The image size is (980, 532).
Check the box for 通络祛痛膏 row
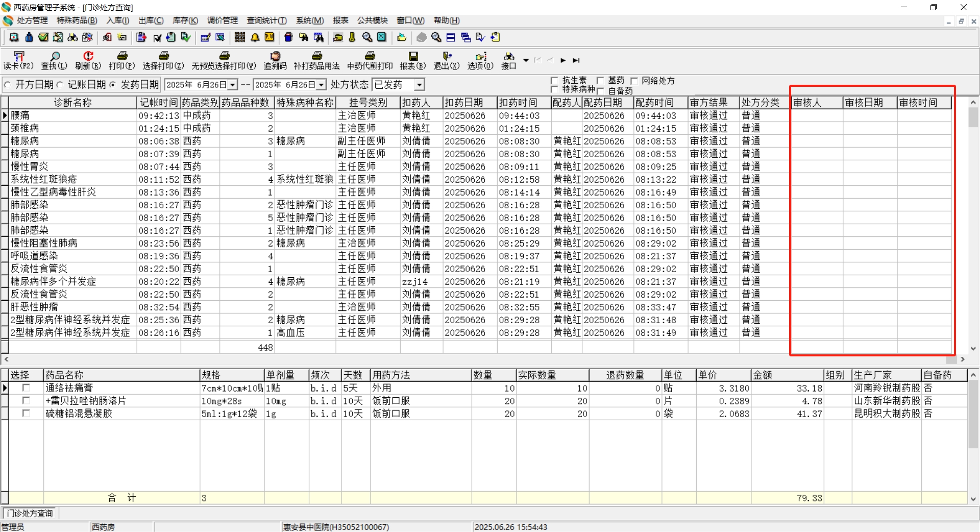[x=26, y=388]
